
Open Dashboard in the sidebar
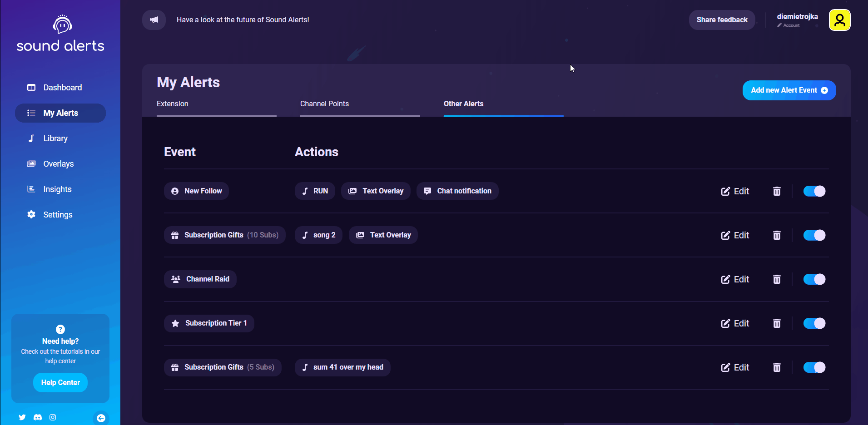60,88
